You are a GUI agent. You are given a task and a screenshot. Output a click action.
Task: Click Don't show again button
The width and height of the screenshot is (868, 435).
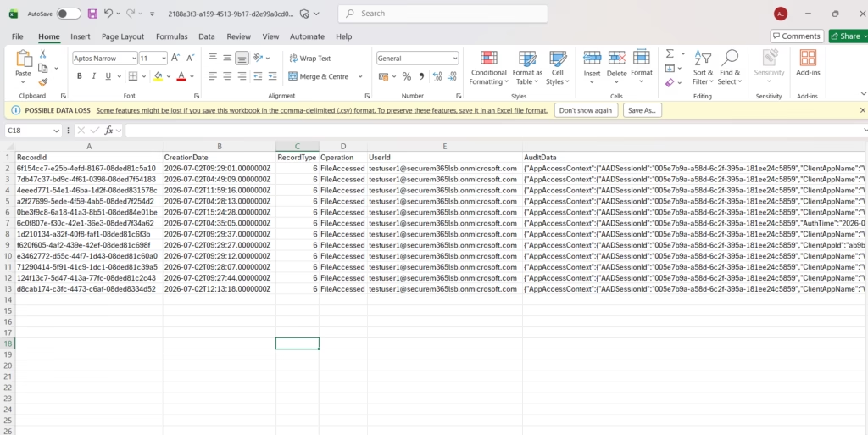tap(586, 110)
